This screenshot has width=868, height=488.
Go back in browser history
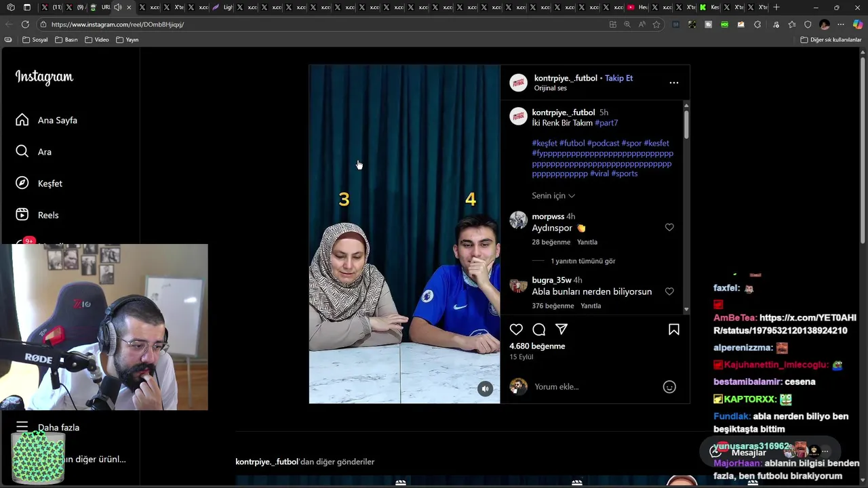[x=8, y=24]
